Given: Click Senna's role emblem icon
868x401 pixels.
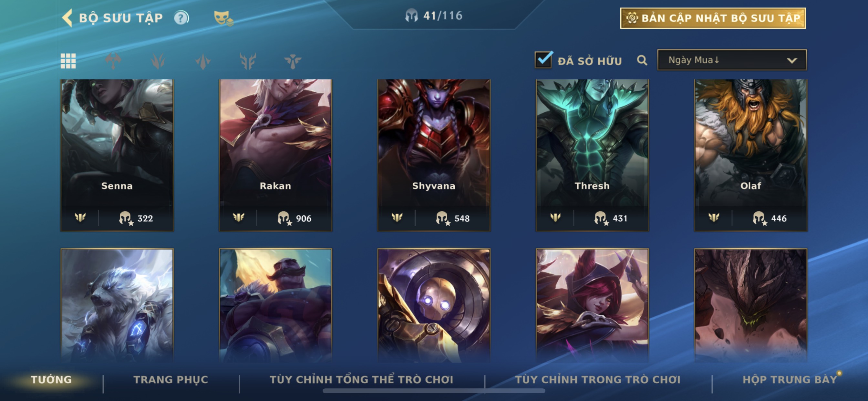Looking at the screenshot, I should click(x=80, y=217).
